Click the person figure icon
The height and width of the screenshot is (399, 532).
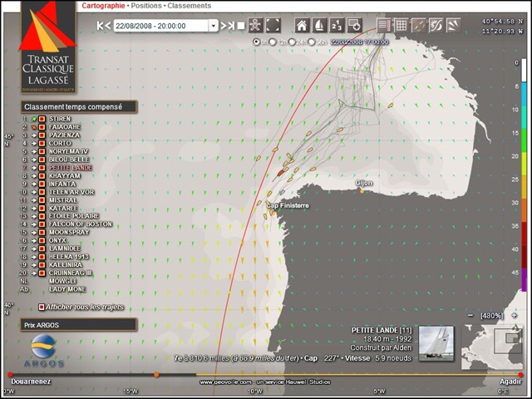click(255, 26)
